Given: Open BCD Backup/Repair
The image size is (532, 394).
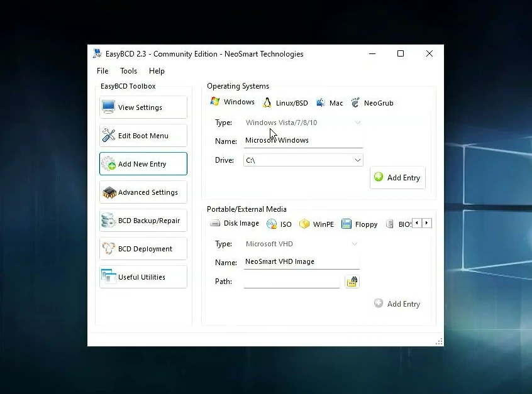Looking at the screenshot, I should [143, 221].
